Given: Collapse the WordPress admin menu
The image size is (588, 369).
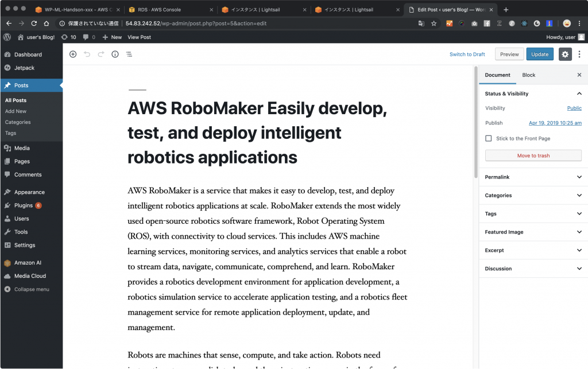Looking at the screenshot, I should [x=32, y=289].
